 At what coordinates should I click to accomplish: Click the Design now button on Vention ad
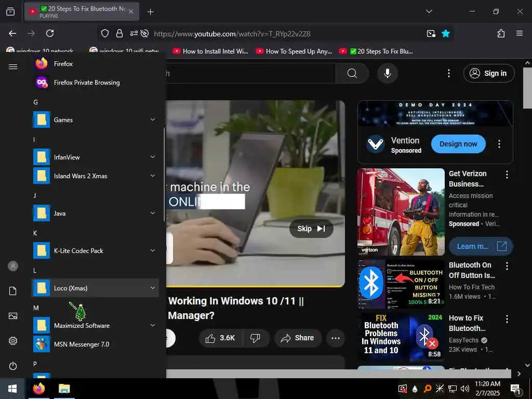[458, 144]
